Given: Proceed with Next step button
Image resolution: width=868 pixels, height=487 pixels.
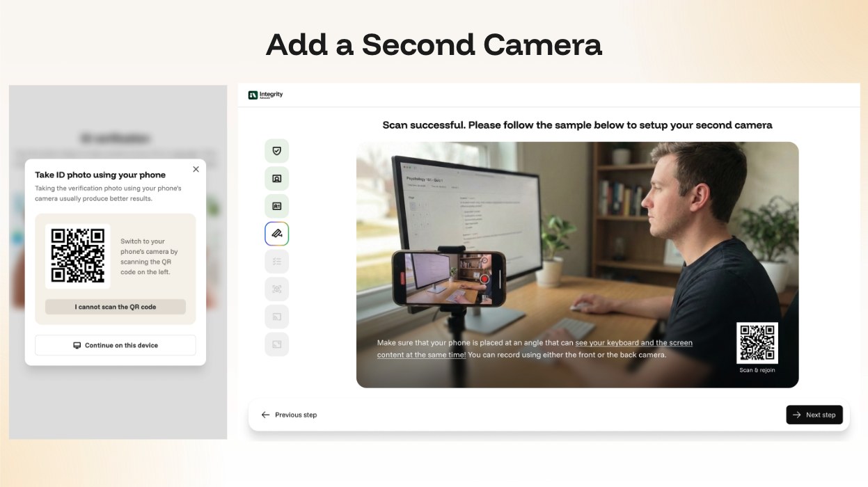Looking at the screenshot, I should click(x=814, y=415).
